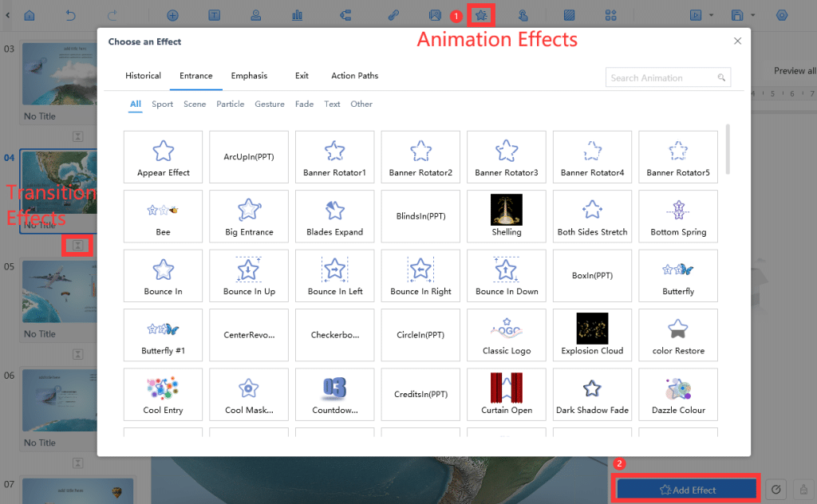The image size is (817, 504).
Task: Open the save dropdown arrow in toolbar
Action: (751, 14)
